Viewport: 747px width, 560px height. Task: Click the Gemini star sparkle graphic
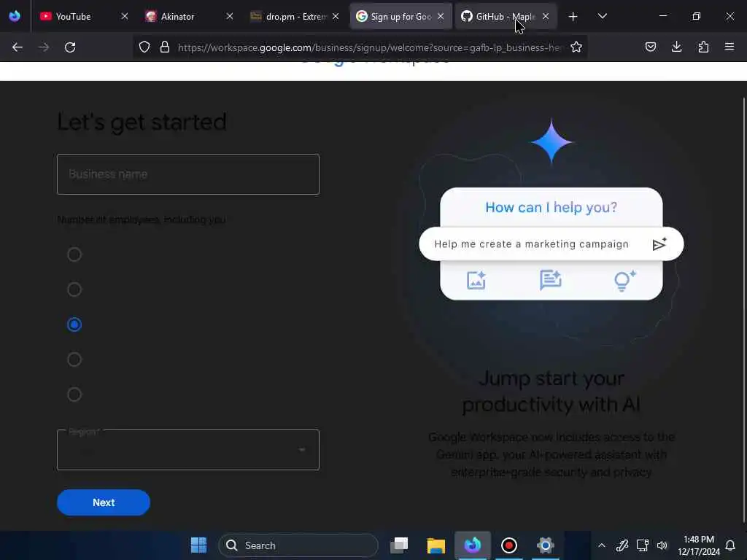[x=551, y=141]
